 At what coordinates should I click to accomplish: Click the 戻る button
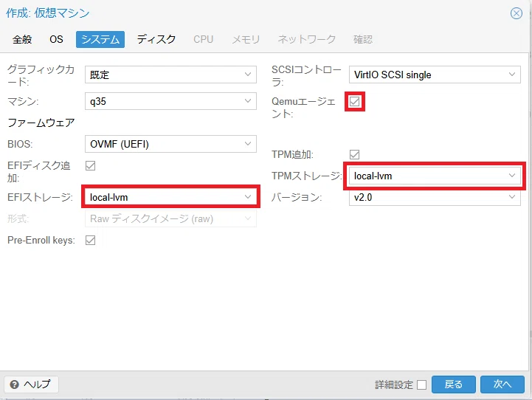[453, 385]
